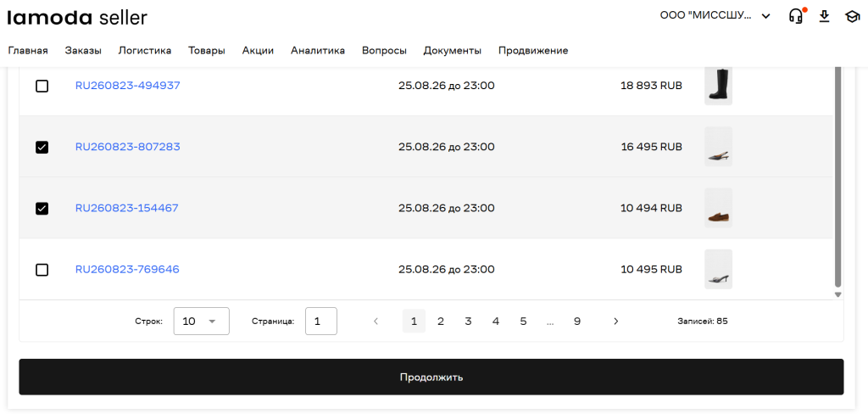
Task: Click the black boot product thumbnail
Action: [x=719, y=86]
